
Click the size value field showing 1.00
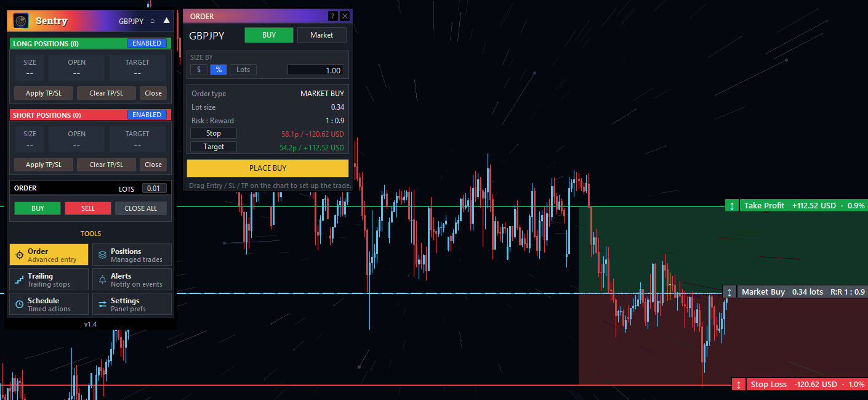[x=315, y=70]
